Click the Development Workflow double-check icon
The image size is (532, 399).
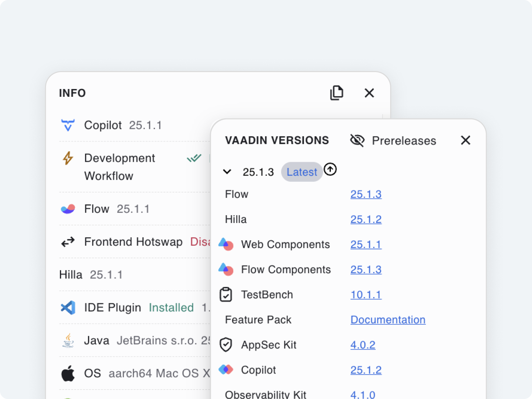click(194, 158)
